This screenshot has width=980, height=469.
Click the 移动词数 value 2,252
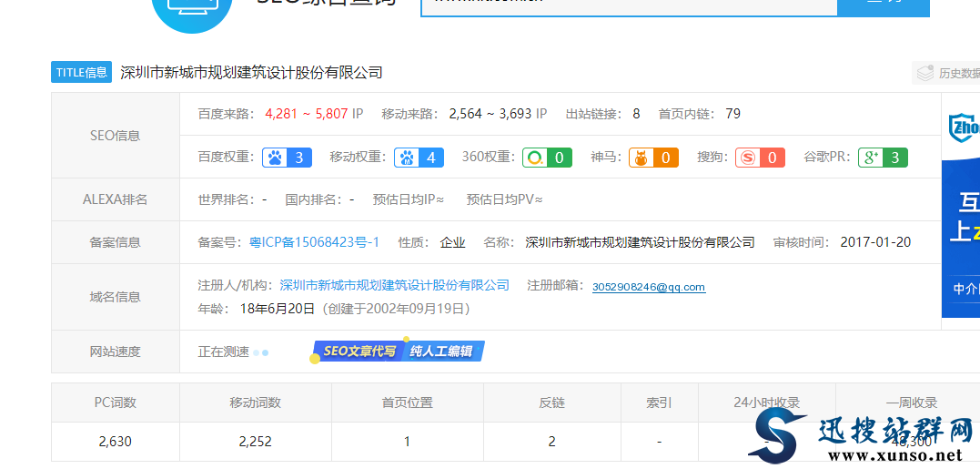coord(255,442)
